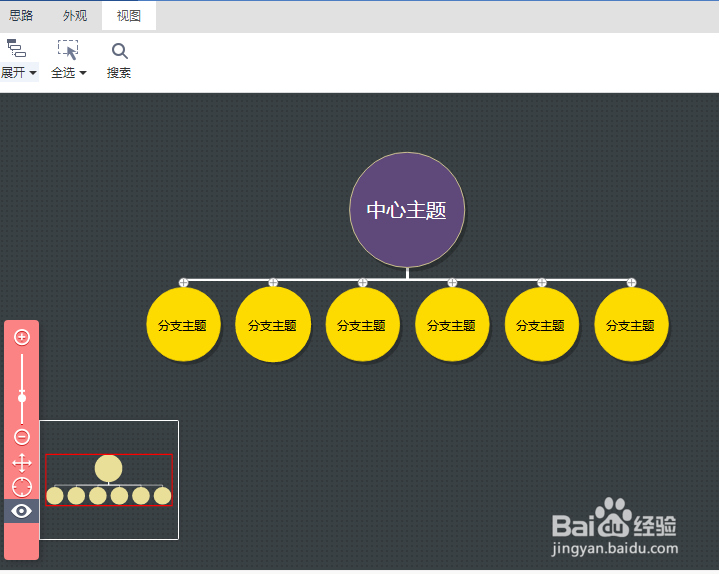The height and width of the screenshot is (574, 719).
Task: Select the 视图 tab
Action: [x=129, y=16]
